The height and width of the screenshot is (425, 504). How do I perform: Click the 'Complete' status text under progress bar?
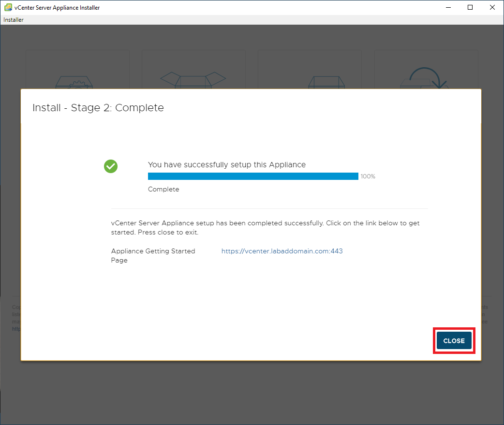click(x=163, y=189)
